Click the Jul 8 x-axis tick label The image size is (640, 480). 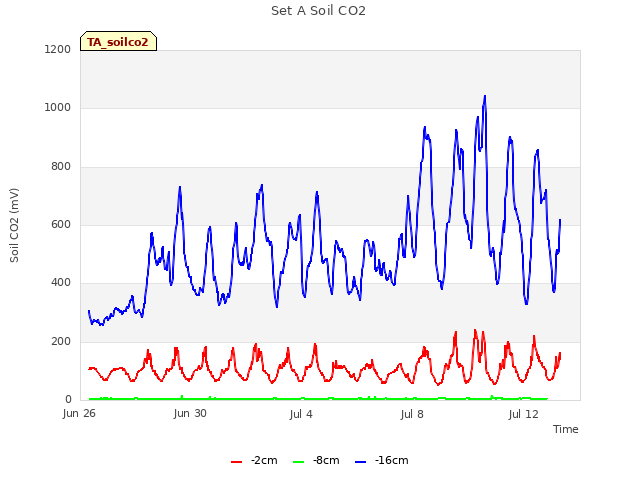pos(412,414)
